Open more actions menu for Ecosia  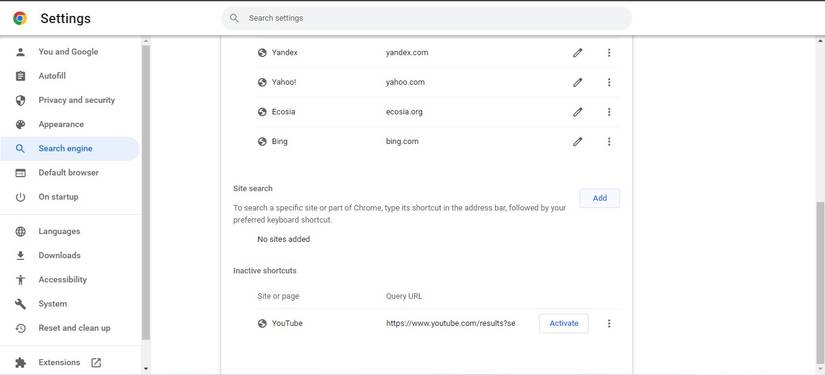pos(609,112)
